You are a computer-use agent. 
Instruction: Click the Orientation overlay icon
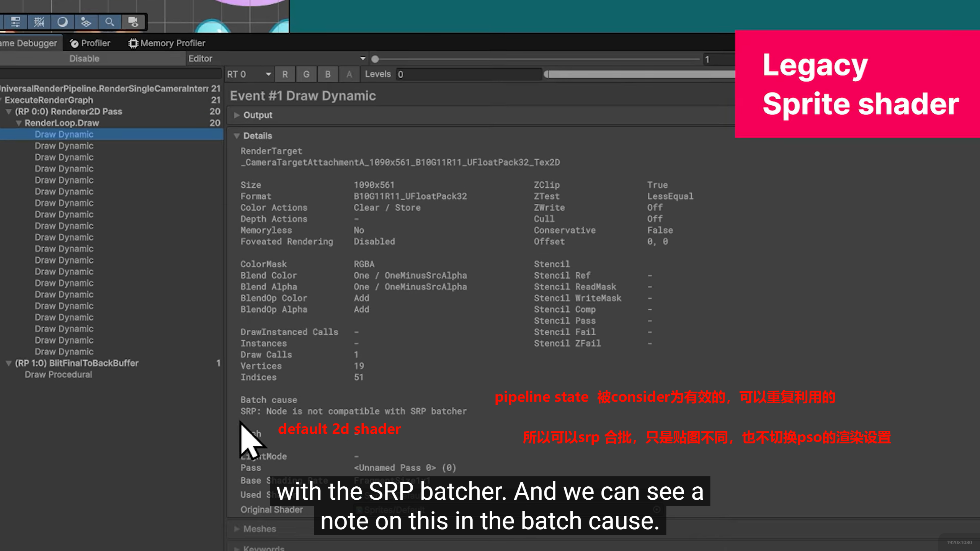86,22
